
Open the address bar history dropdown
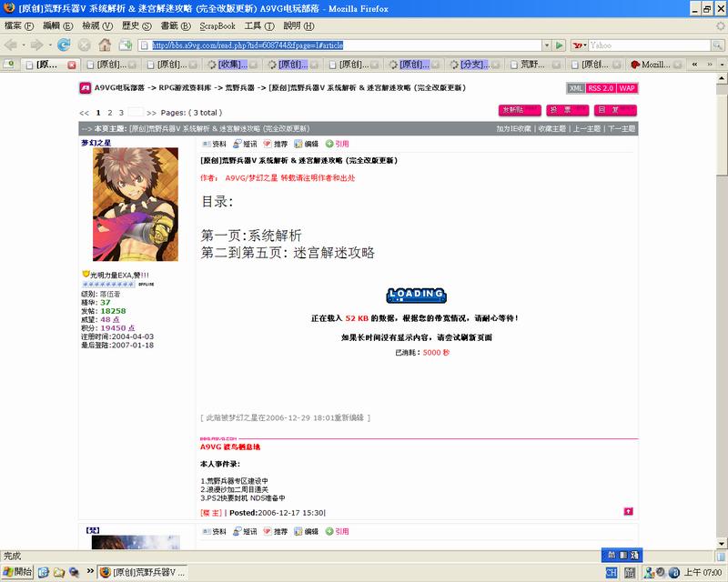[547, 45]
